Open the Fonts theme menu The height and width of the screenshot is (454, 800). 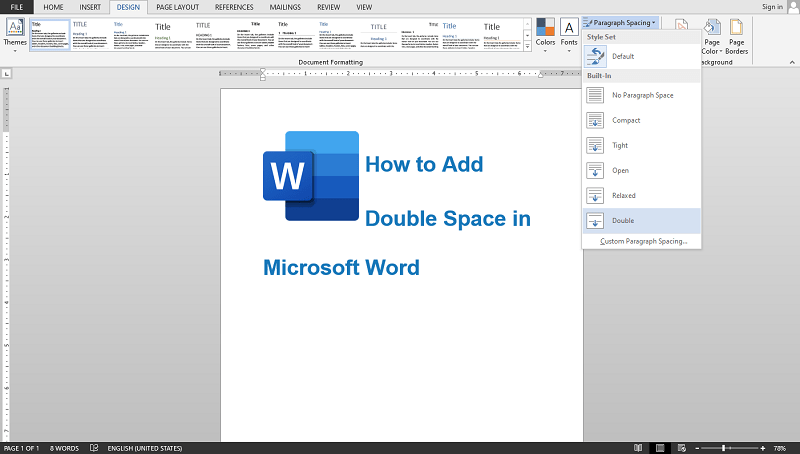point(568,32)
